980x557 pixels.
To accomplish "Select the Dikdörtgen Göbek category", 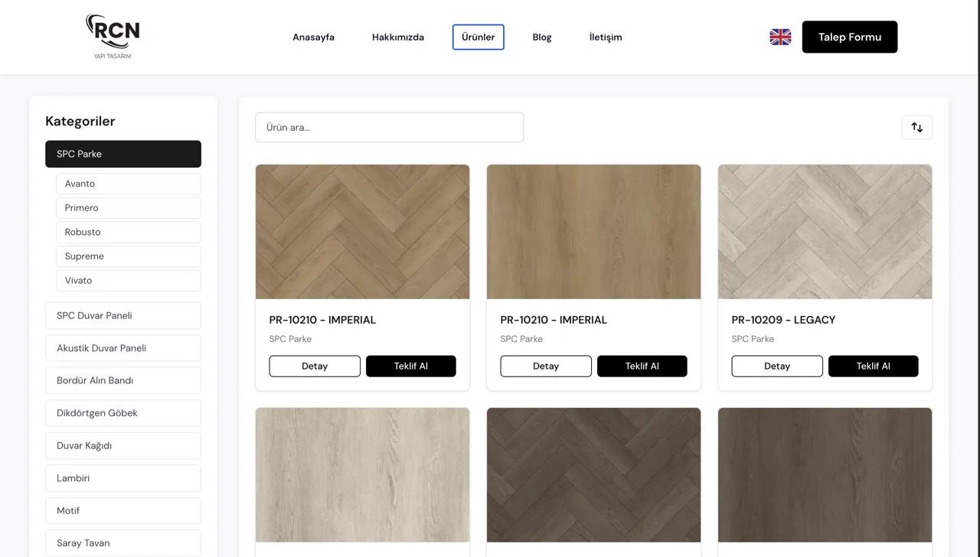I will pyautogui.click(x=123, y=413).
